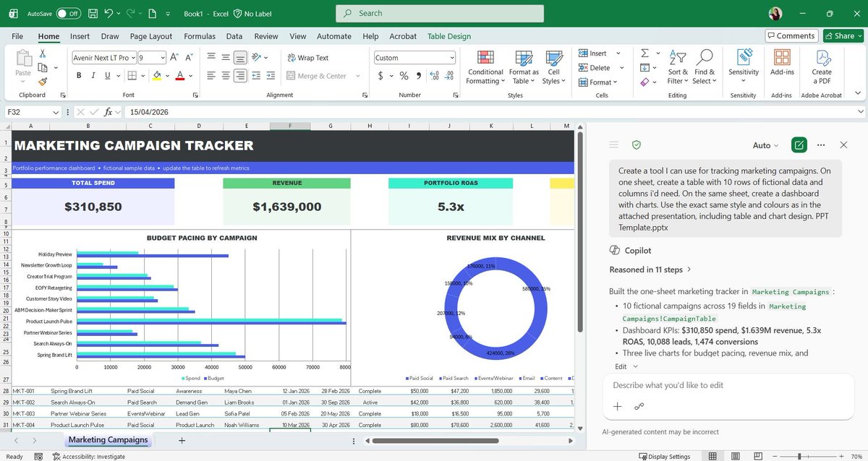
Task: Toggle Middle Align in Alignment group
Action: 226,58
